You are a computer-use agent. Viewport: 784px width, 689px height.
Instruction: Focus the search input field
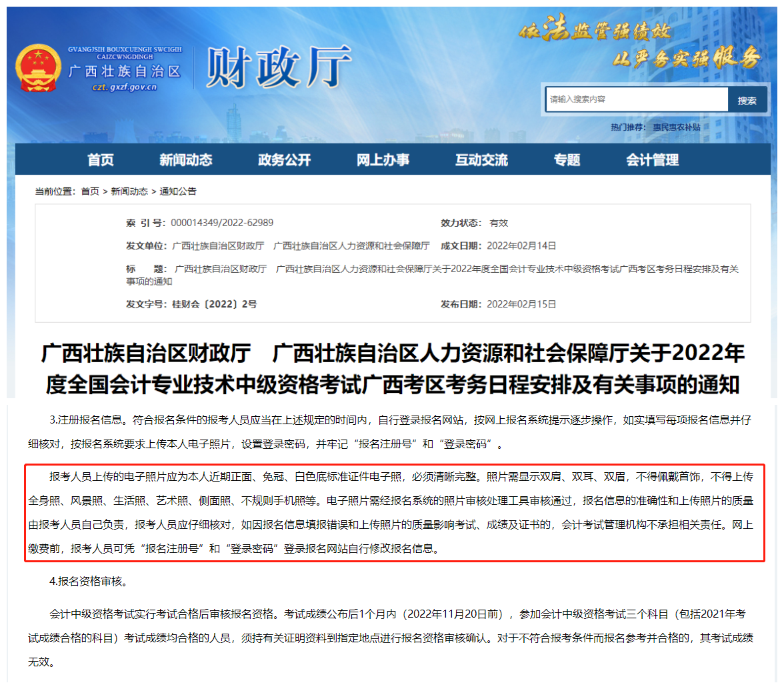coord(636,99)
